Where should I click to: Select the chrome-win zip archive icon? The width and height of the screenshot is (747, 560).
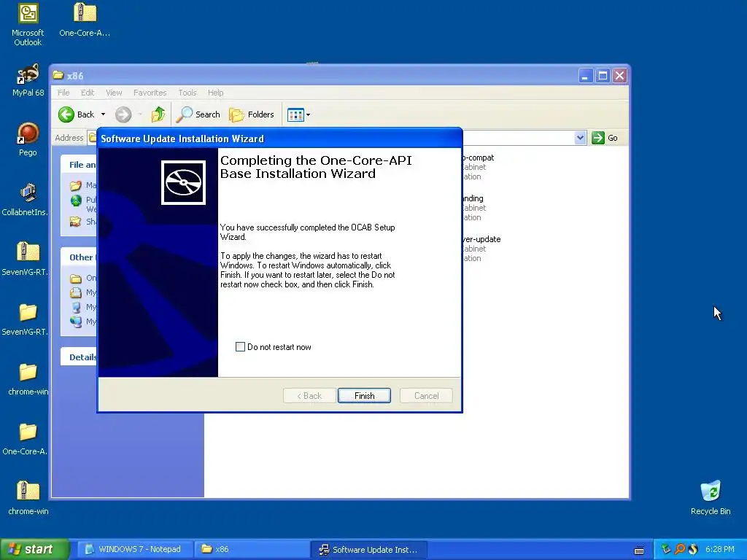pos(28,497)
